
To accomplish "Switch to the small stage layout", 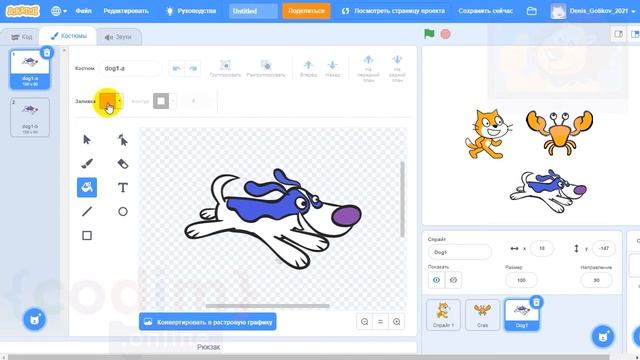I will point(618,34).
